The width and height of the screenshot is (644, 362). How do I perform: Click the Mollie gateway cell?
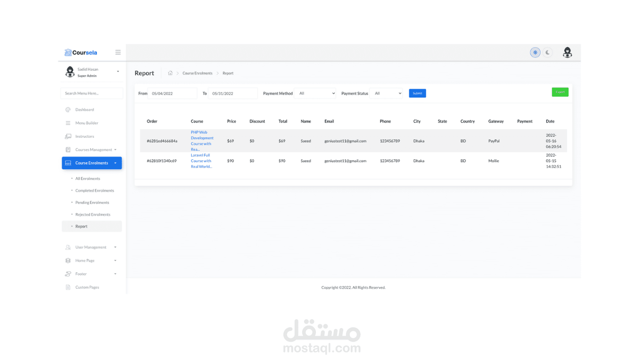494,161
